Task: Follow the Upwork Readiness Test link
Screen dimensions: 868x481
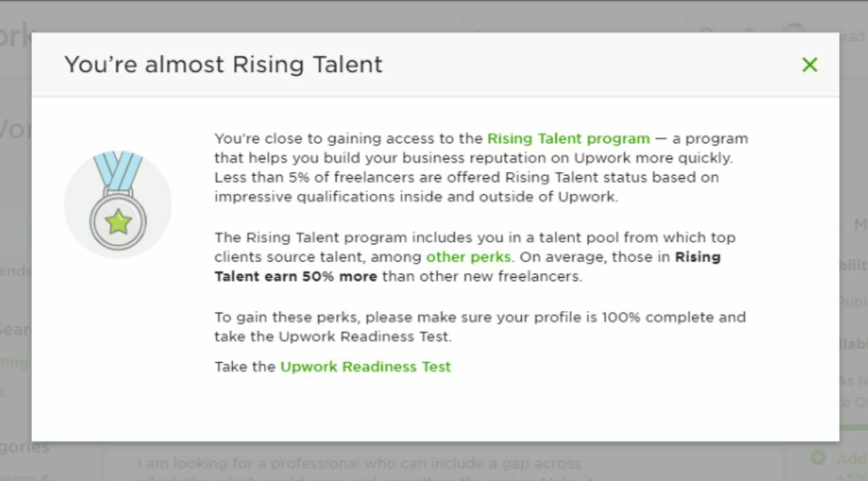Action: [x=366, y=367]
